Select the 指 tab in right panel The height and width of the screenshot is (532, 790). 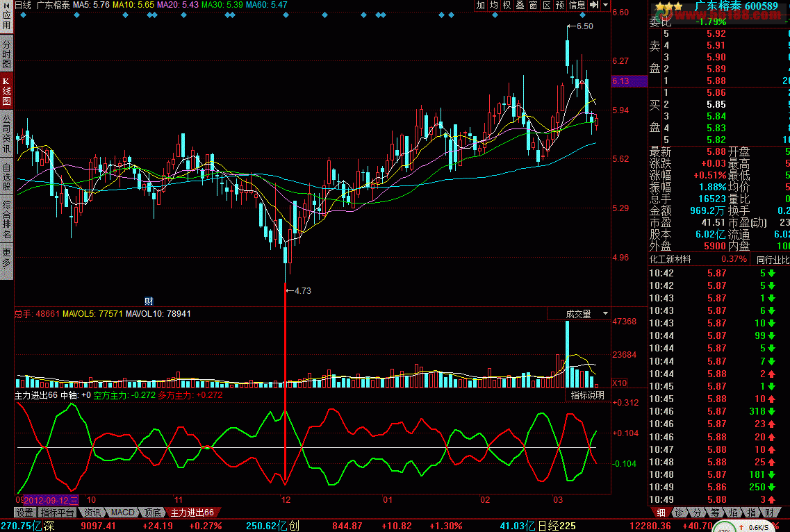[750, 513]
